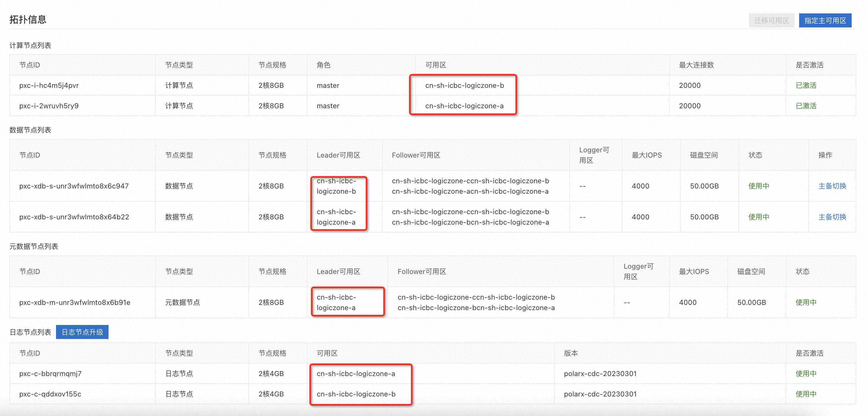Click the 版本 column header in log table
The image size is (868, 416).
tap(571, 353)
